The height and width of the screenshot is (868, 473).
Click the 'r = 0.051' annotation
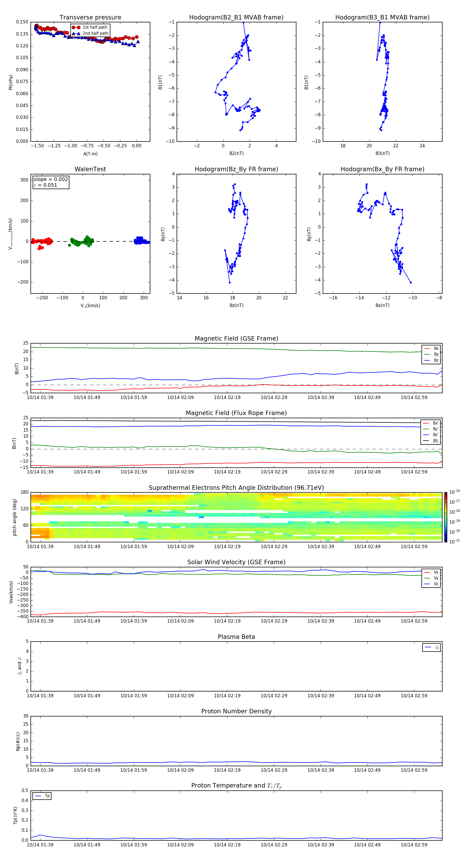tap(45, 185)
